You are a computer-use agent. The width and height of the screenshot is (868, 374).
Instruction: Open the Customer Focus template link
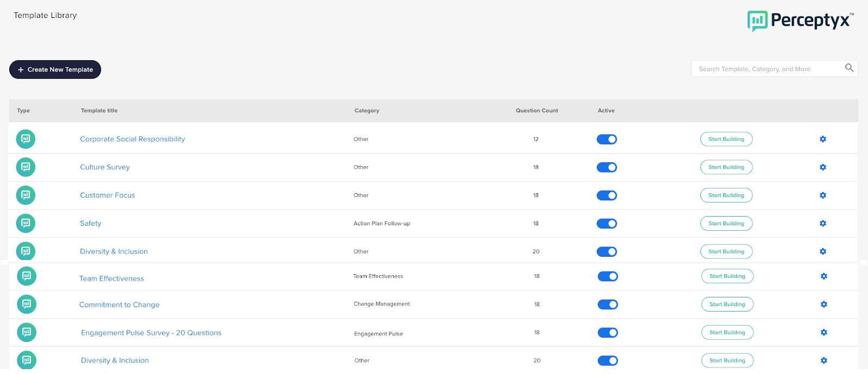107,195
